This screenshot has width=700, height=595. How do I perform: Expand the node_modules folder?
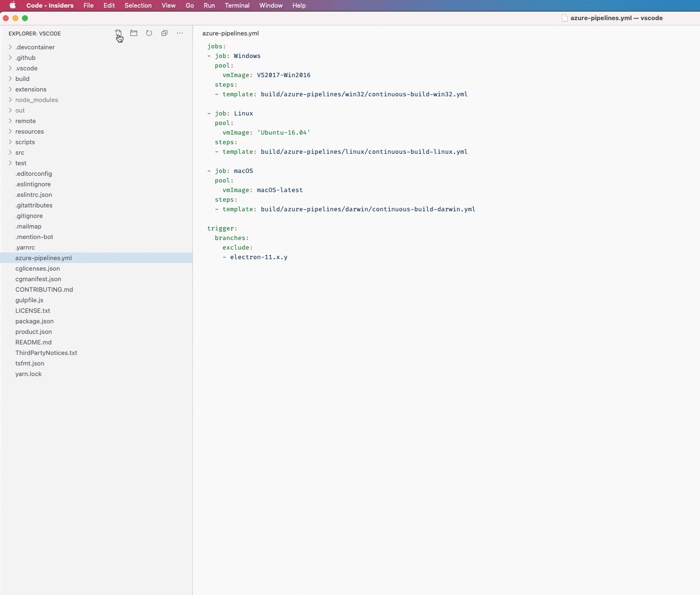coord(37,100)
